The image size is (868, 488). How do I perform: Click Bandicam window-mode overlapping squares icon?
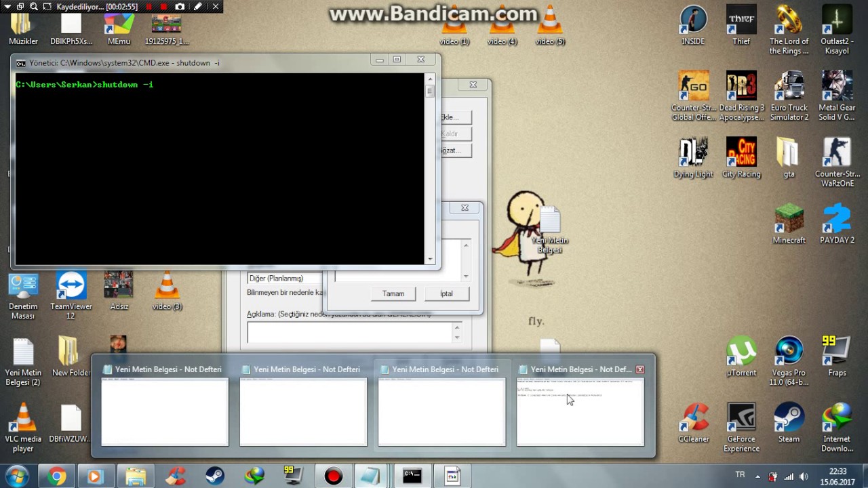pyautogui.click(x=20, y=7)
